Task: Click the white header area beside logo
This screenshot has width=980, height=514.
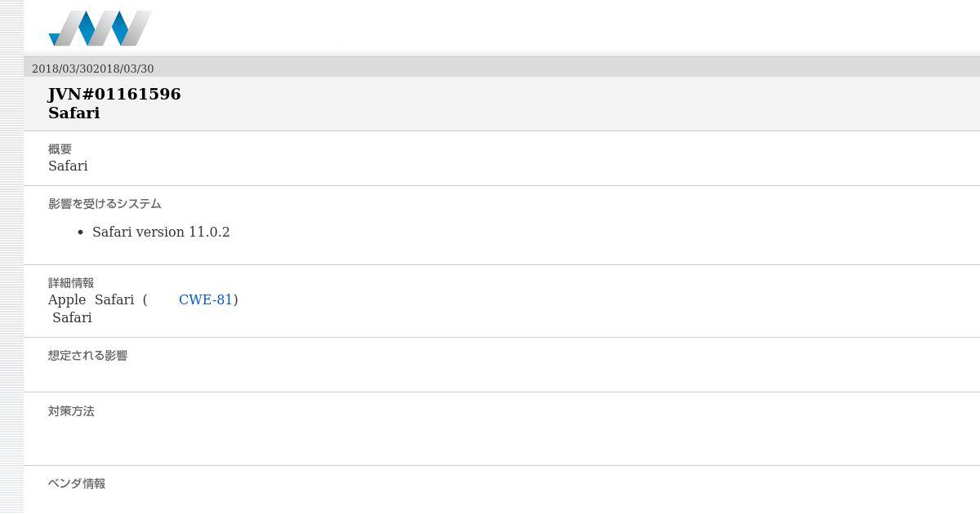Action: click(563, 29)
